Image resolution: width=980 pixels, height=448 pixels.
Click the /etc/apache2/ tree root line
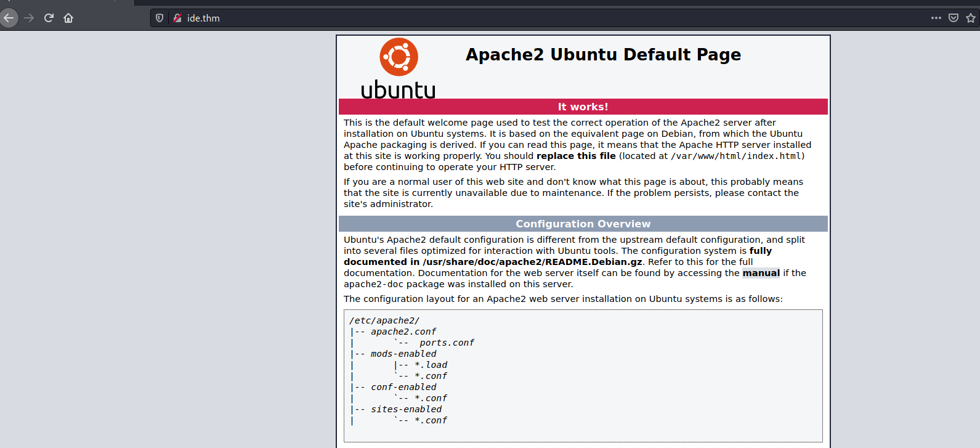[x=384, y=320]
